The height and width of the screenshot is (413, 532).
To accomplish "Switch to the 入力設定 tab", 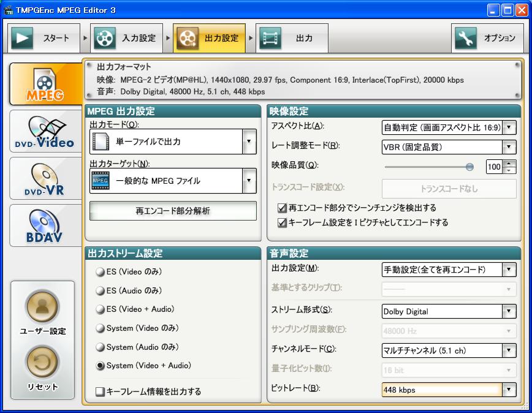I will (x=126, y=37).
